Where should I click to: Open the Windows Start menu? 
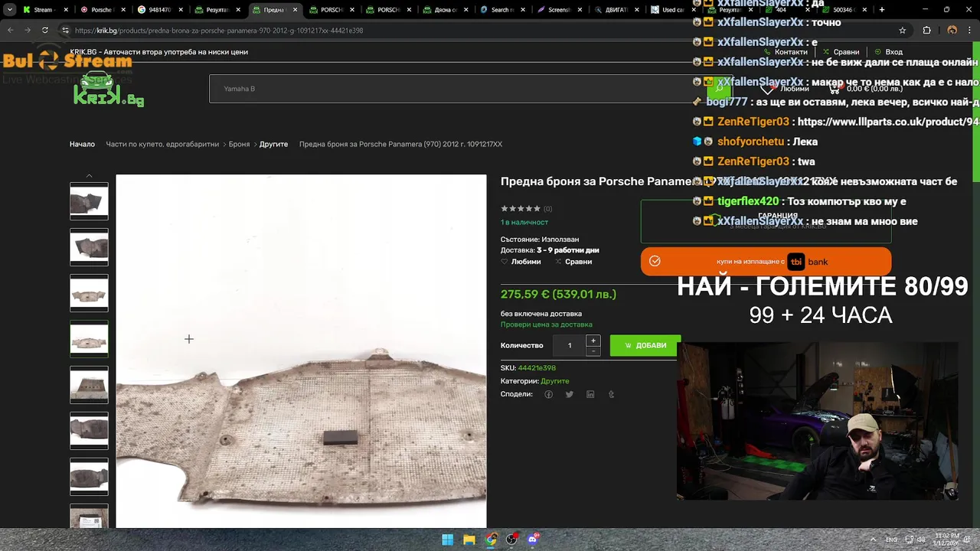click(x=448, y=540)
